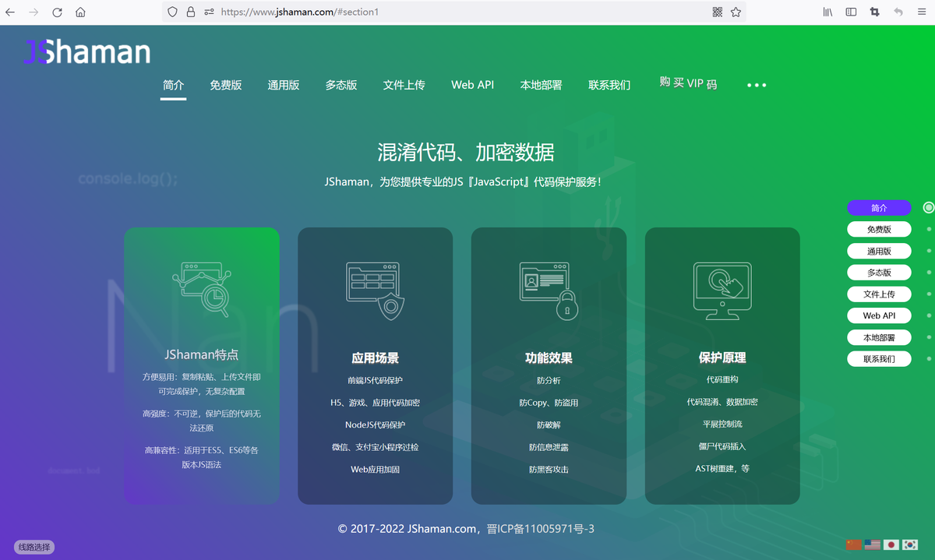Select the dot indicator beside 通用版 pill
The width and height of the screenshot is (935, 560).
929,252
